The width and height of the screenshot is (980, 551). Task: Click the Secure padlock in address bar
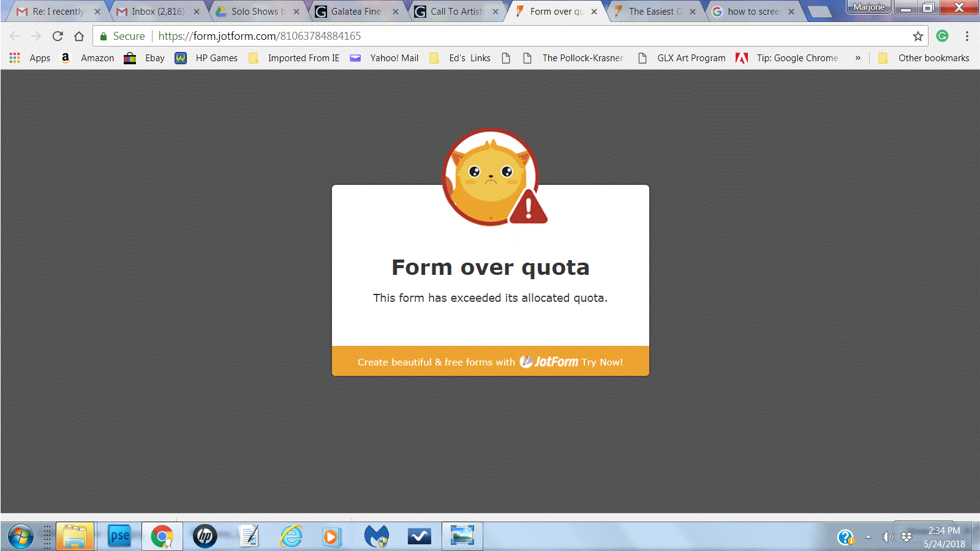(102, 36)
